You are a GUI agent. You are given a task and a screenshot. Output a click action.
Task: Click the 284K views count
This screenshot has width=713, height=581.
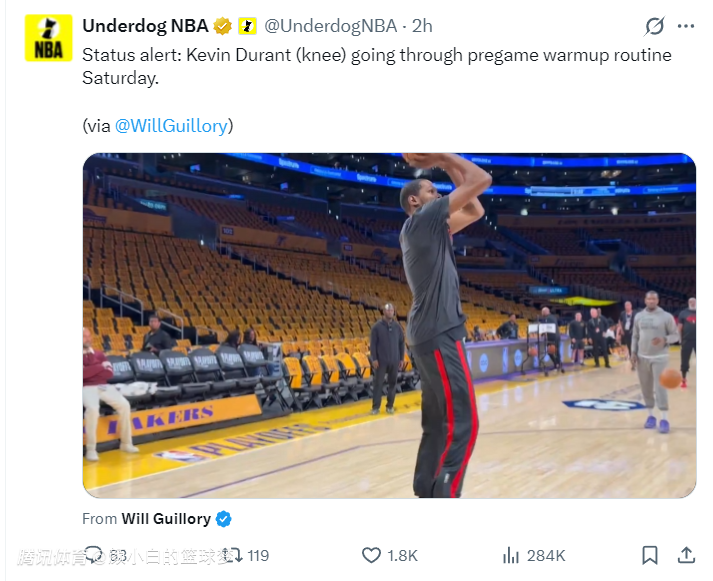pos(546,555)
